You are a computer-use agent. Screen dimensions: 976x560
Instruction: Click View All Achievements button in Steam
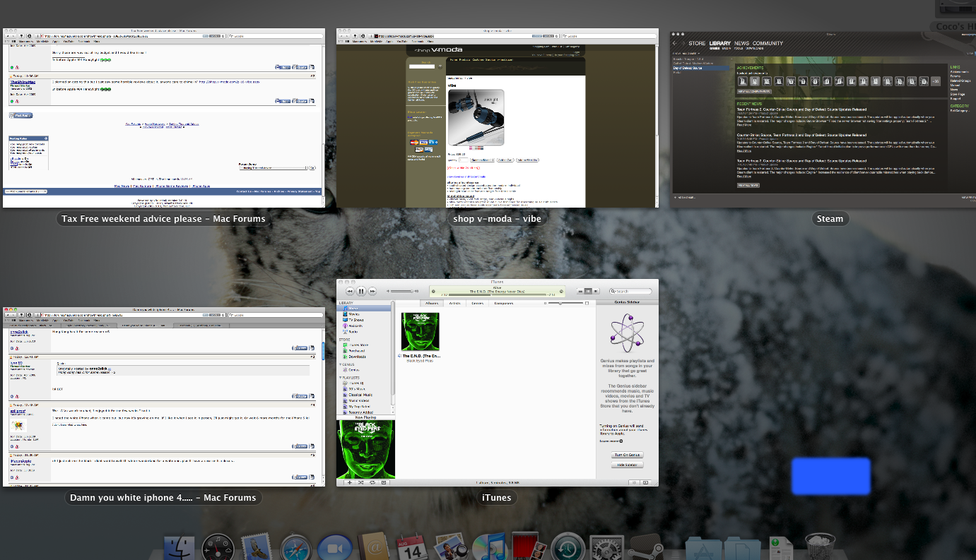754,91
